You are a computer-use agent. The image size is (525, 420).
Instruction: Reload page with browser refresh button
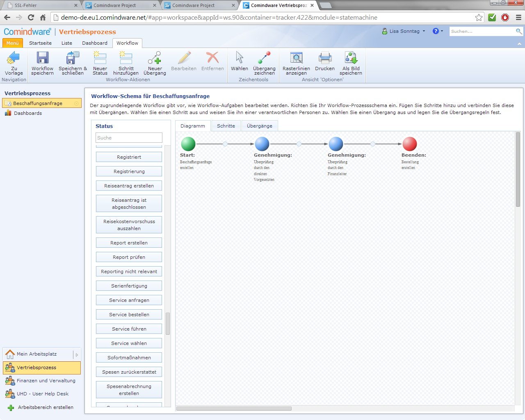coord(31,17)
